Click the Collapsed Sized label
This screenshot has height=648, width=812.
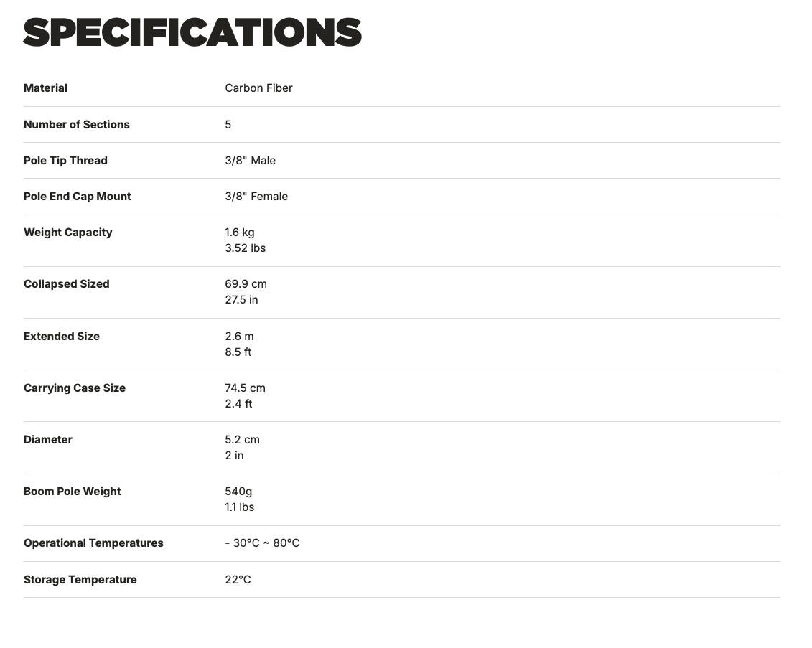point(66,284)
